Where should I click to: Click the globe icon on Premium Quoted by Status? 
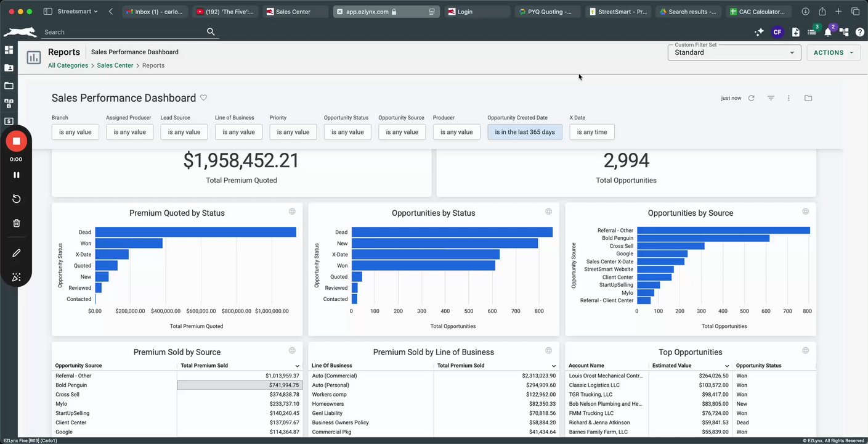(x=292, y=212)
